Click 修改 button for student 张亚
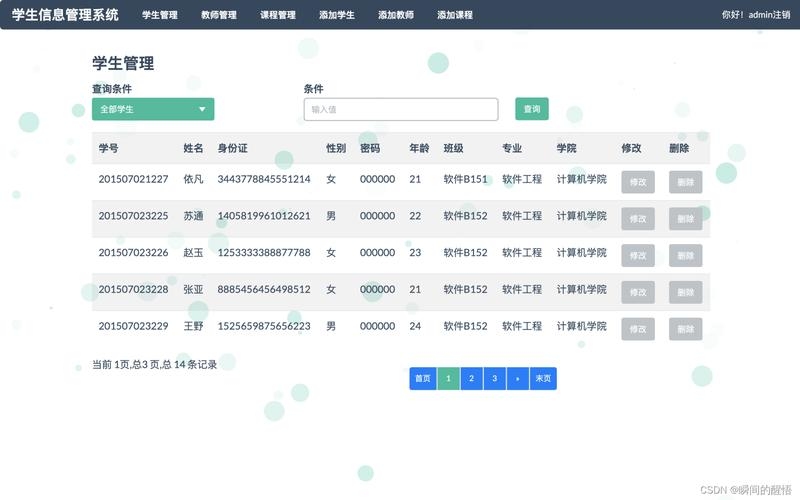This screenshot has width=800, height=500. [638, 292]
